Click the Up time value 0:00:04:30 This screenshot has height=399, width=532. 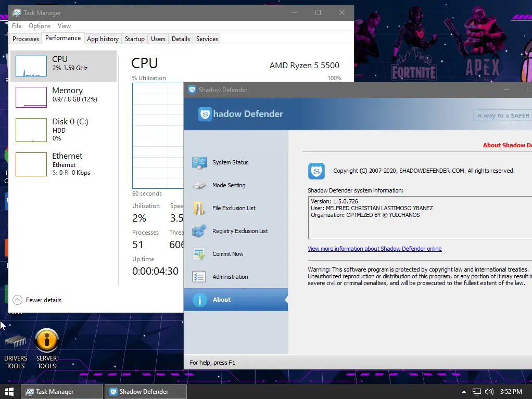(155, 271)
